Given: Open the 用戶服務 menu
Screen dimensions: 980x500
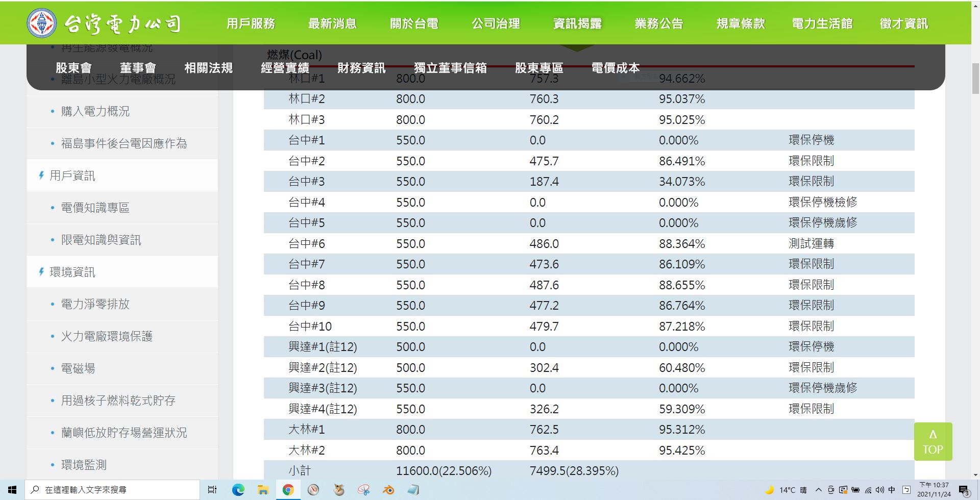Looking at the screenshot, I should click(251, 23).
